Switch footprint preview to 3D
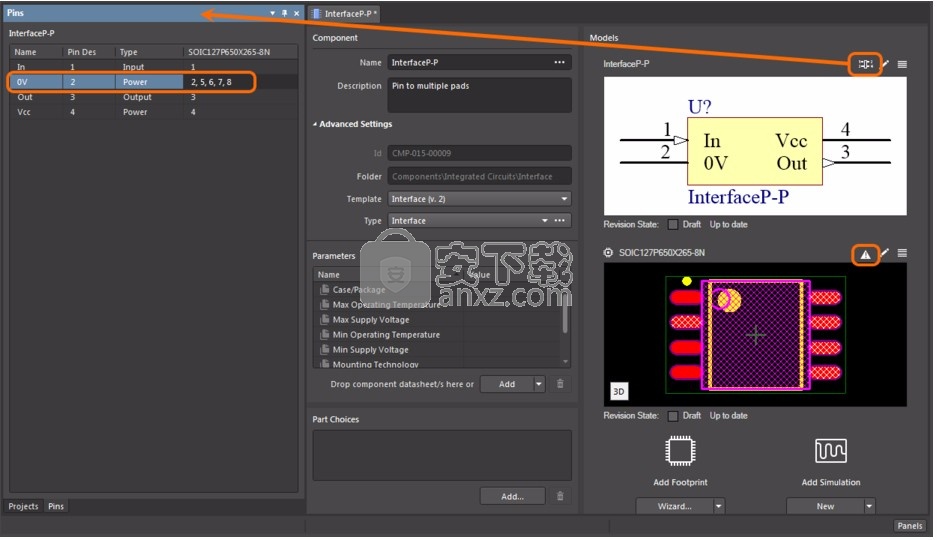The width and height of the screenshot is (937, 540). coord(618,391)
